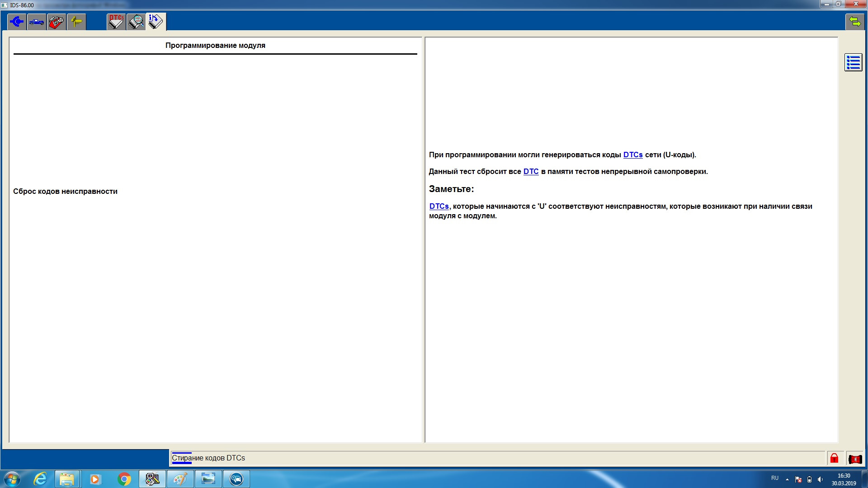868x488 pixels.
Task: Click Windows Start menu button
Action: [x=12, y=479]
